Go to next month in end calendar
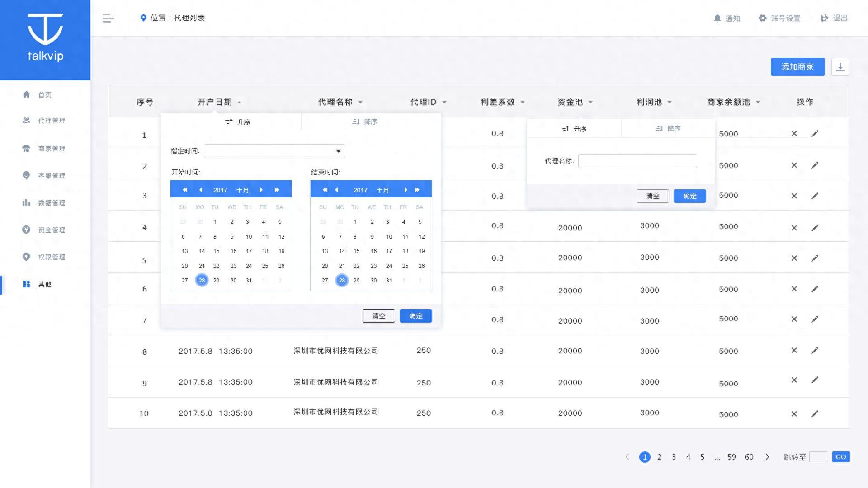Viewport: 868px width, 488px height. click(406, 190)
